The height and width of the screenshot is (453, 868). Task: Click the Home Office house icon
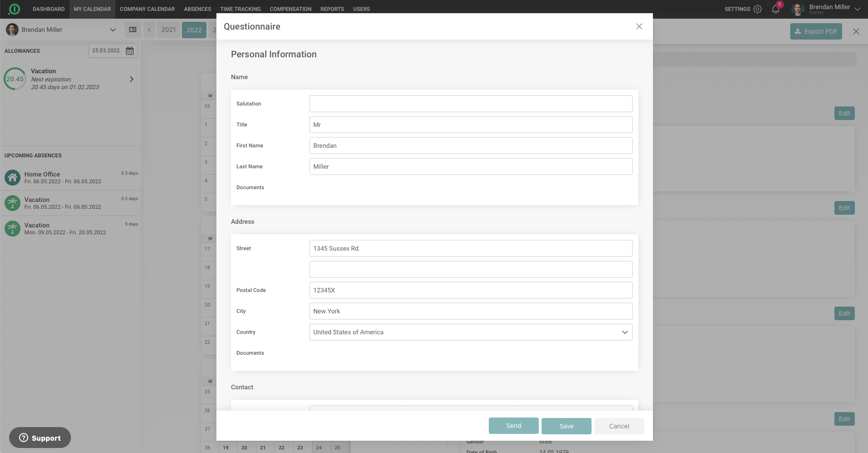pos(13,177)
